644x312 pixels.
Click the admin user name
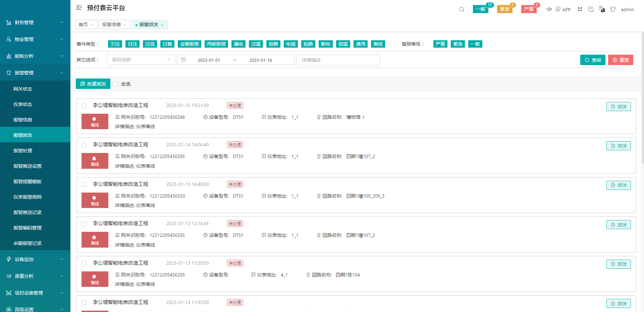click(x=627, y=9)
